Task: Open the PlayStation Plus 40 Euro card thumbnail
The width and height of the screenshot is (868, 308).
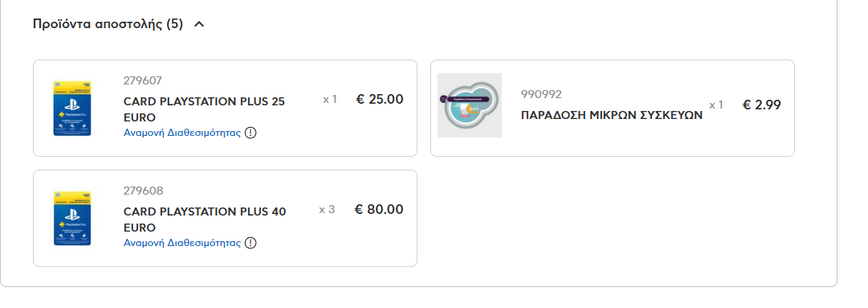Action: click(72, 218)
